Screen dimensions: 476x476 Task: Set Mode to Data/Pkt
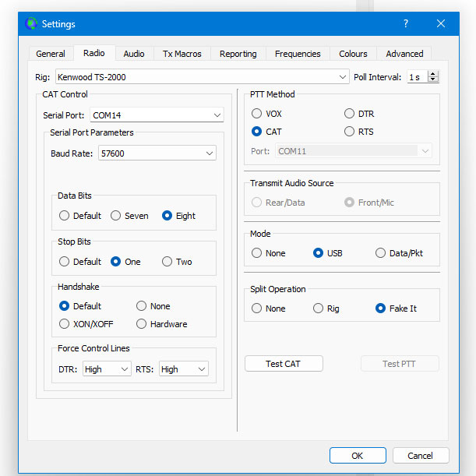click(x=380, y=253)
